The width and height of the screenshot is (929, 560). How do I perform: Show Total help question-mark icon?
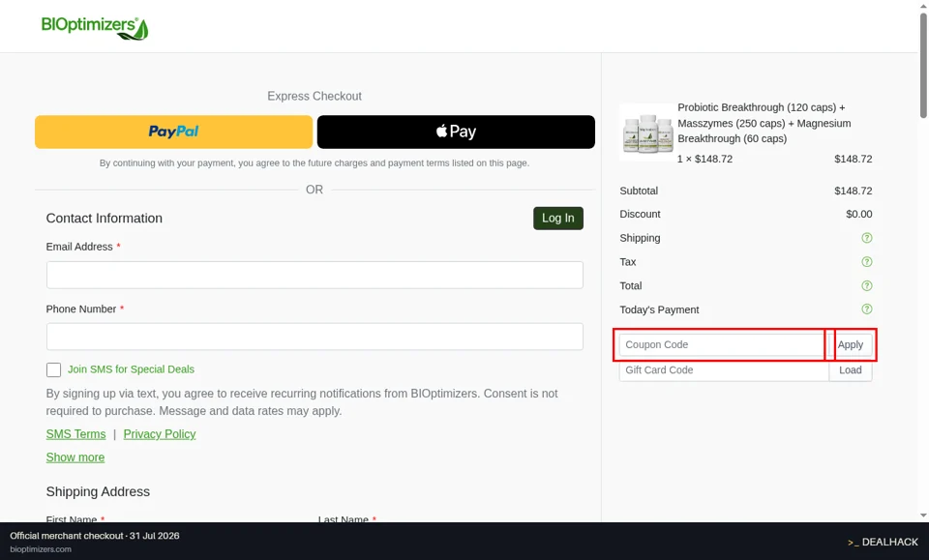pos(867,286)
